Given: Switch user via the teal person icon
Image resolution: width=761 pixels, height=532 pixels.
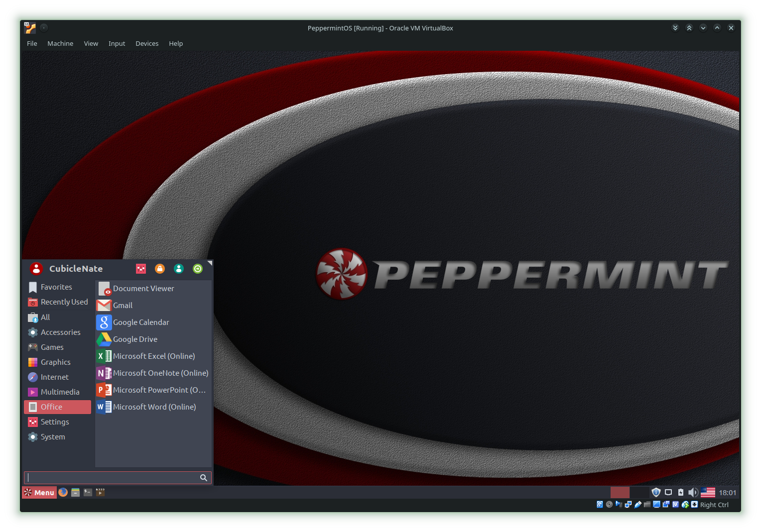Looking at the screenshot, I should [178, 269].
